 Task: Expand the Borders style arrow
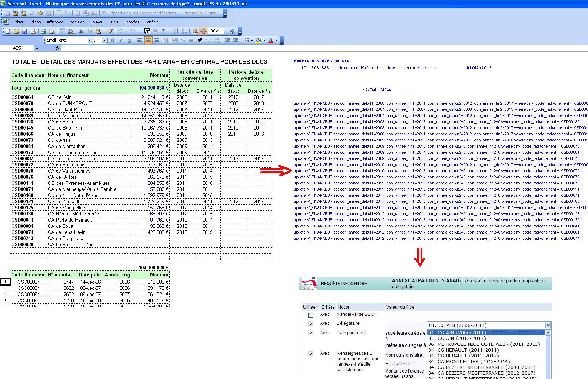(x=252, y=40)
